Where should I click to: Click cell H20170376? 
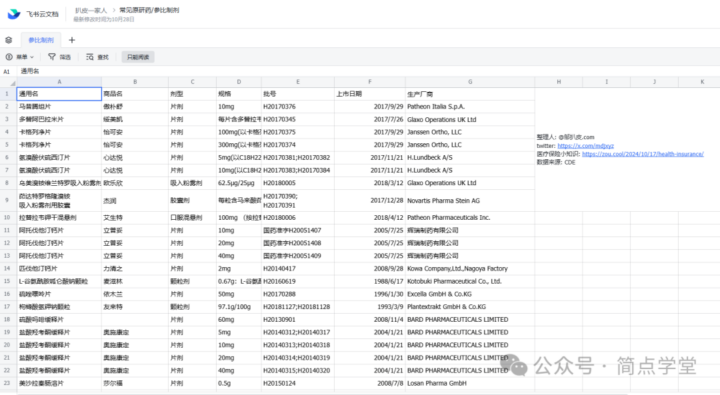298,107
